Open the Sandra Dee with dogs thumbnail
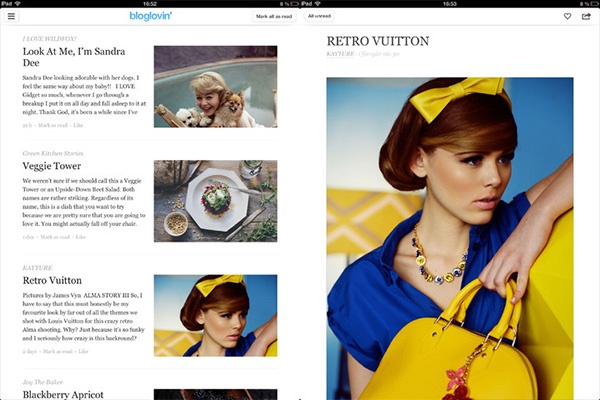The image size is (600, 400). click(x=215, y=87)
